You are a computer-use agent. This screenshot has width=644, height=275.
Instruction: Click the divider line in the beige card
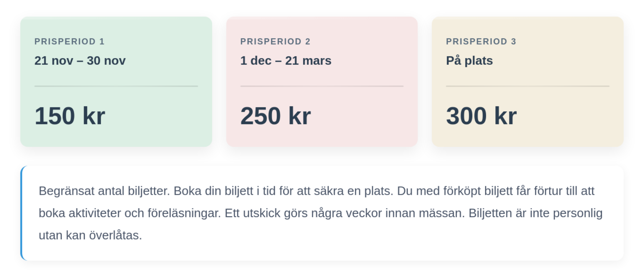[x=527, y=86]
